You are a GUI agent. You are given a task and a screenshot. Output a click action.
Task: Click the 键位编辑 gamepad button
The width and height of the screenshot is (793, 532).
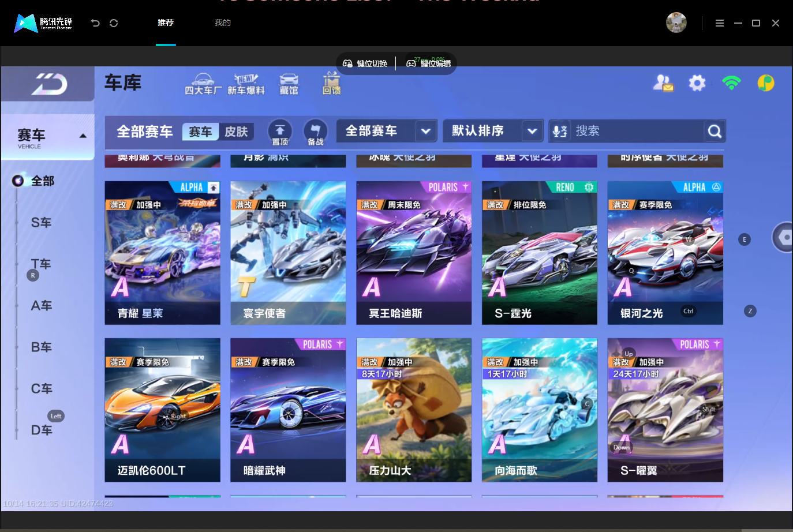point(429,63)
